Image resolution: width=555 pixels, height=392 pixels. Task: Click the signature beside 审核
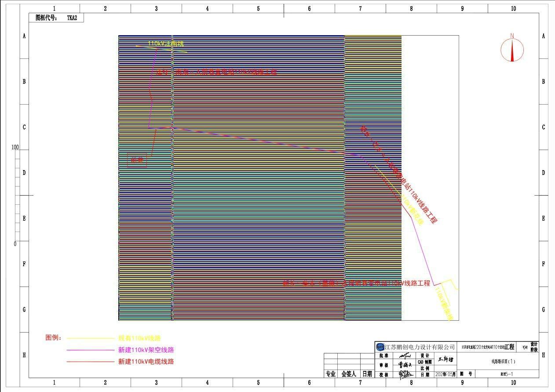tap(405, 365)
